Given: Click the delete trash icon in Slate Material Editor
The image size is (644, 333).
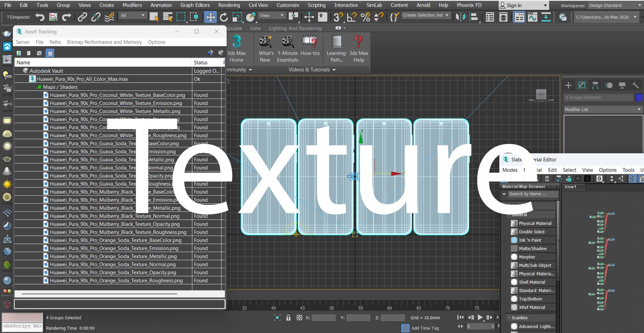Looking at the screenshot, I should [x=547, y=179].
